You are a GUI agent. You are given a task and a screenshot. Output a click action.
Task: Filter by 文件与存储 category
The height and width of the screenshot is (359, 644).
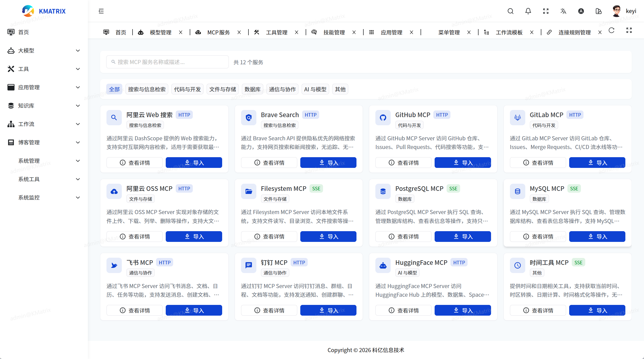223,89
